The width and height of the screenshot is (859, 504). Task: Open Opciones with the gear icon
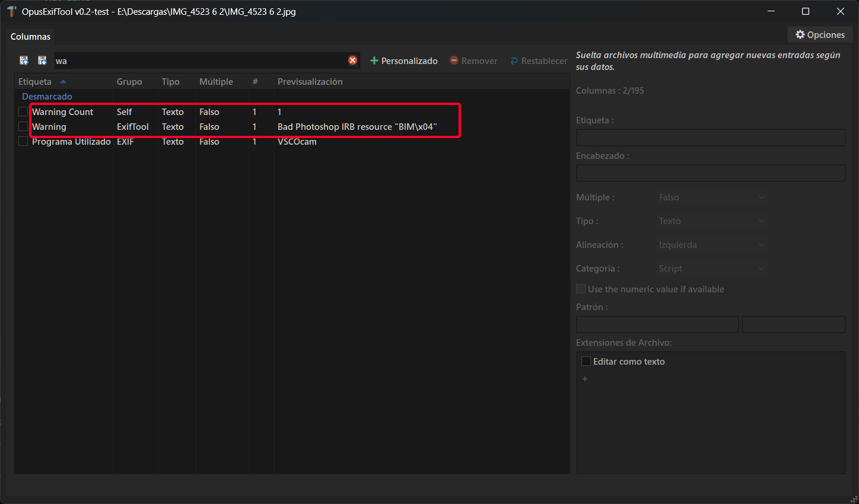(x=820, y=35)
